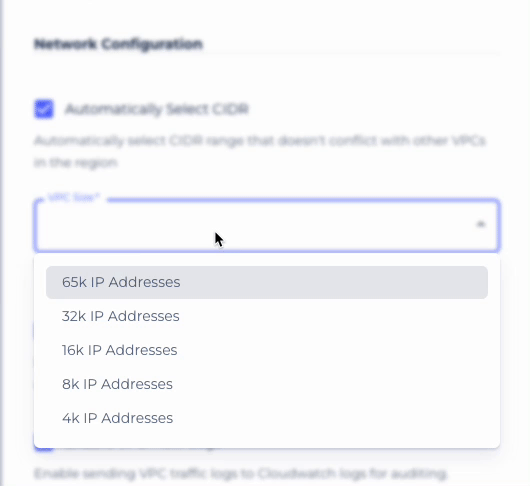Collapse the VPC Size dropdown using its caret arrow
Viewport: 530px width, 486px height.
480,224
